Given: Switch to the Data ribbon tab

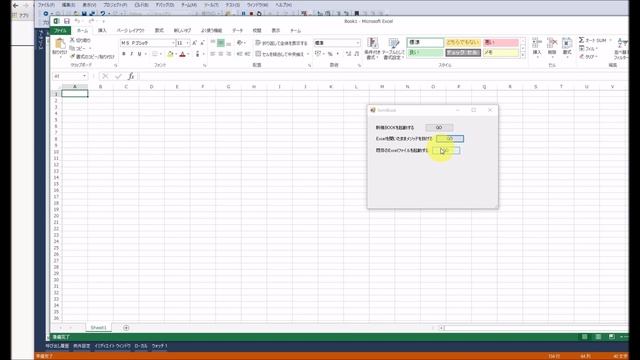Looking at the screenshot, I should coord(238,31).
